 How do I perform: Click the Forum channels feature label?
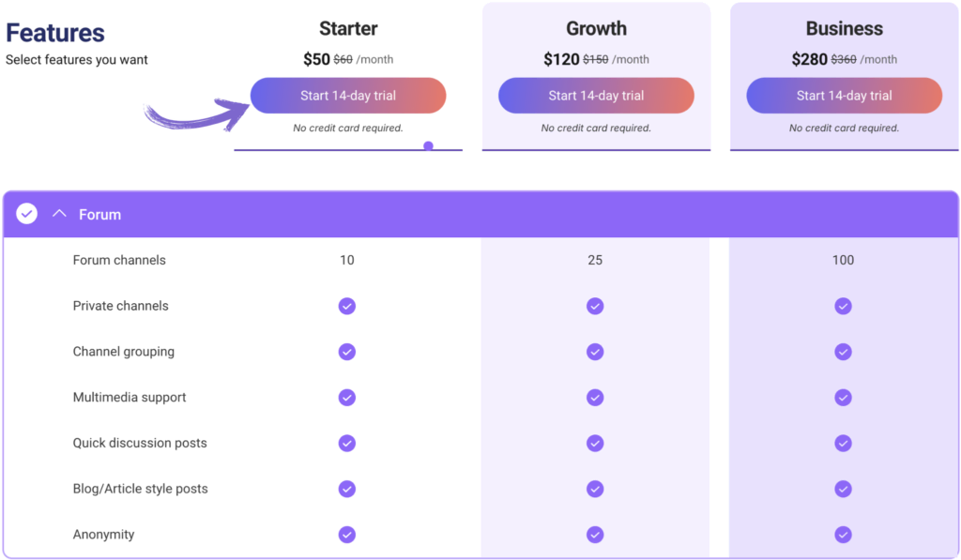119,261
